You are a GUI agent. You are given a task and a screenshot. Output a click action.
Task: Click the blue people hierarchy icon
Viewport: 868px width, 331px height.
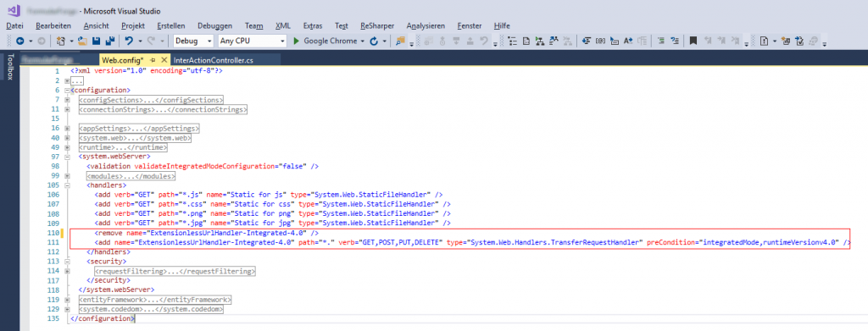554,41
